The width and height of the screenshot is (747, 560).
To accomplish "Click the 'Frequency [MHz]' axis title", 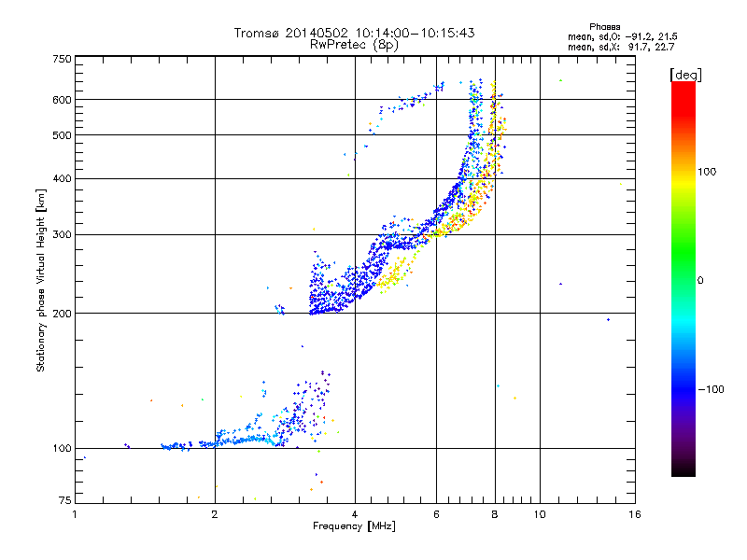I will [354, 526].
